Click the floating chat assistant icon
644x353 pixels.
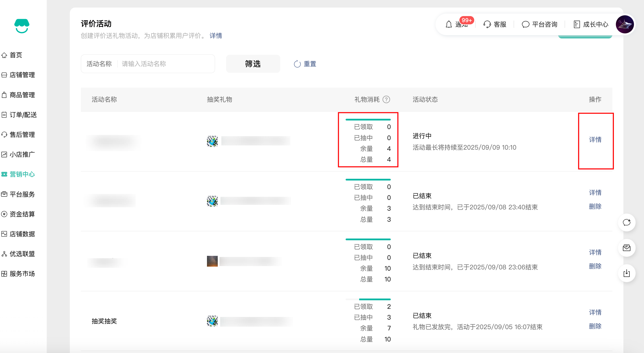coord(627,222)
